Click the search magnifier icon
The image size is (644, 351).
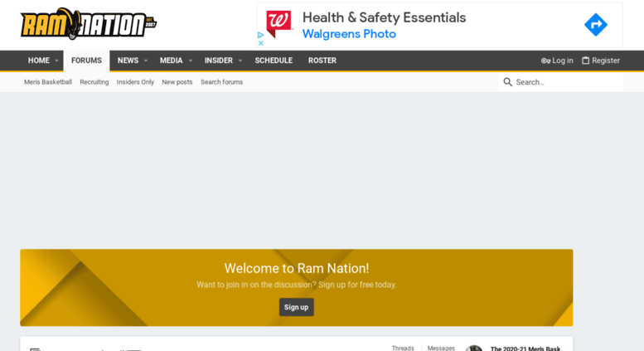(507, 82)
